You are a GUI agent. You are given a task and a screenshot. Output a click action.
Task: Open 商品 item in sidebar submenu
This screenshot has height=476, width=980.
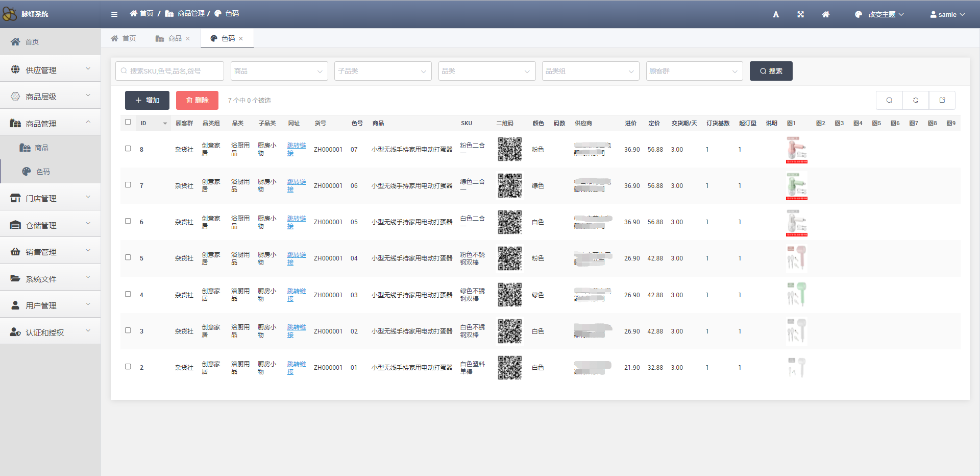41,148
